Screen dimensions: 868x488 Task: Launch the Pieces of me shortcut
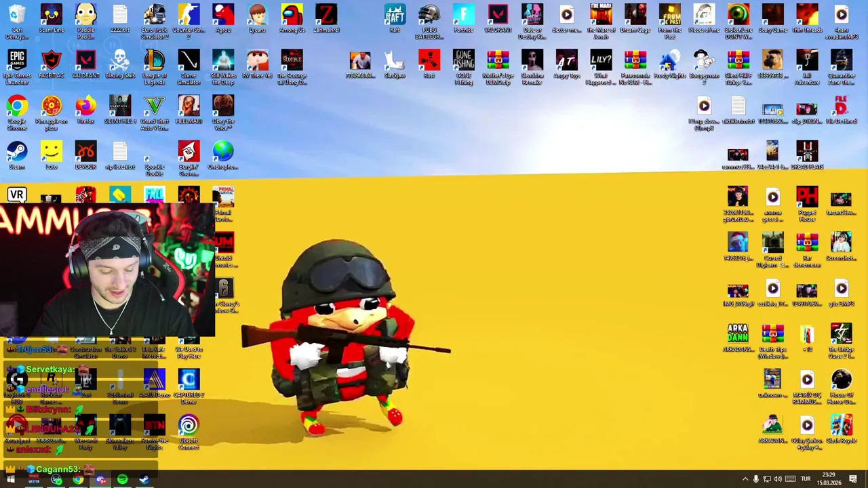point(704,18)
